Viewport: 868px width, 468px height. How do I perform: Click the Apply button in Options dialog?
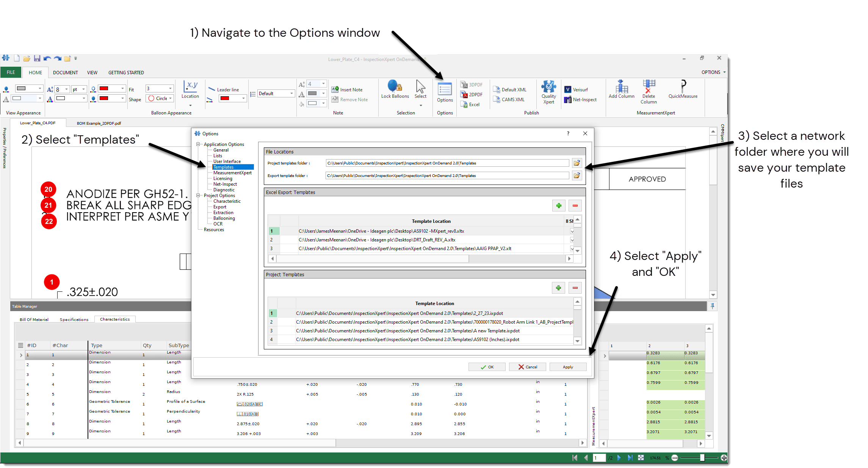568,366
